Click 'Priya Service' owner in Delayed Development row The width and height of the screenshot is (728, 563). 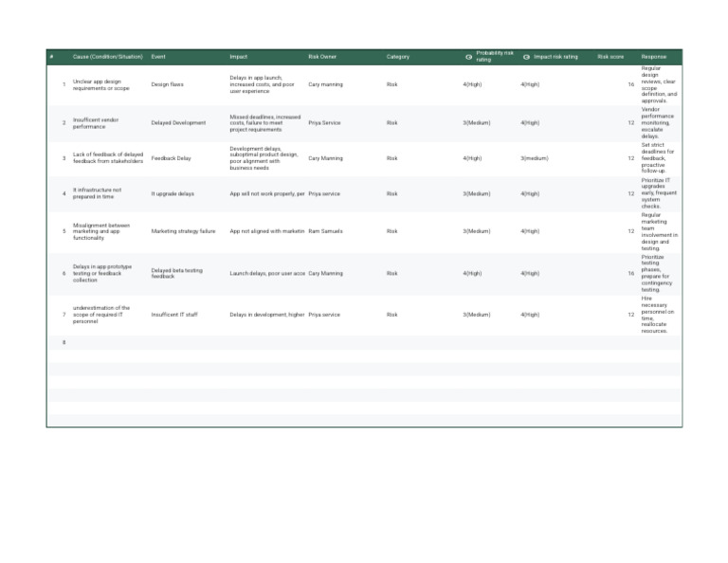point(324,123)
